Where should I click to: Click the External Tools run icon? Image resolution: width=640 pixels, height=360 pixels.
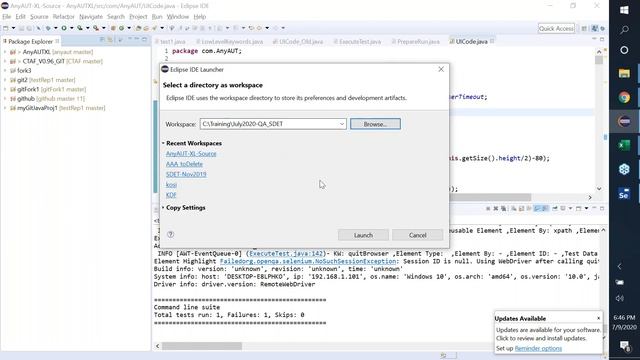click(x=96, y=28)
